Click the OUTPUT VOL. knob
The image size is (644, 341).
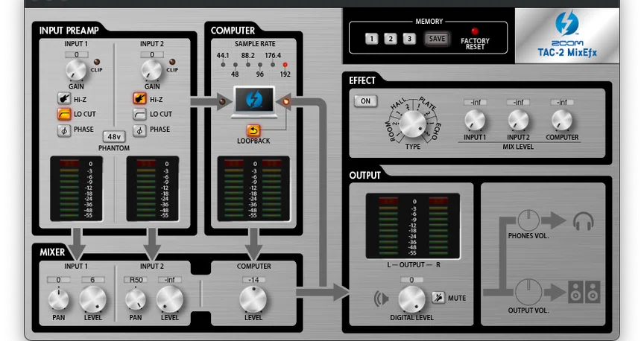click(528, 292)
